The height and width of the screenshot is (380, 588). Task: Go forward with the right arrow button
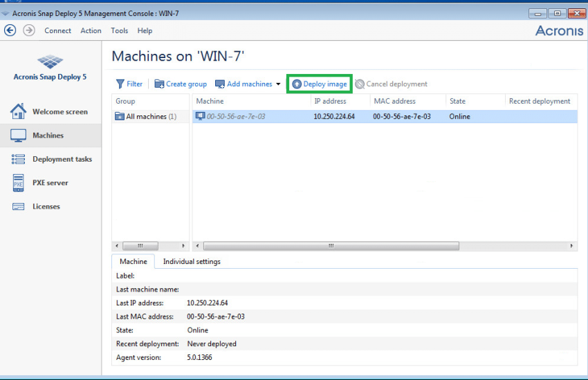(x=29, y=30)
